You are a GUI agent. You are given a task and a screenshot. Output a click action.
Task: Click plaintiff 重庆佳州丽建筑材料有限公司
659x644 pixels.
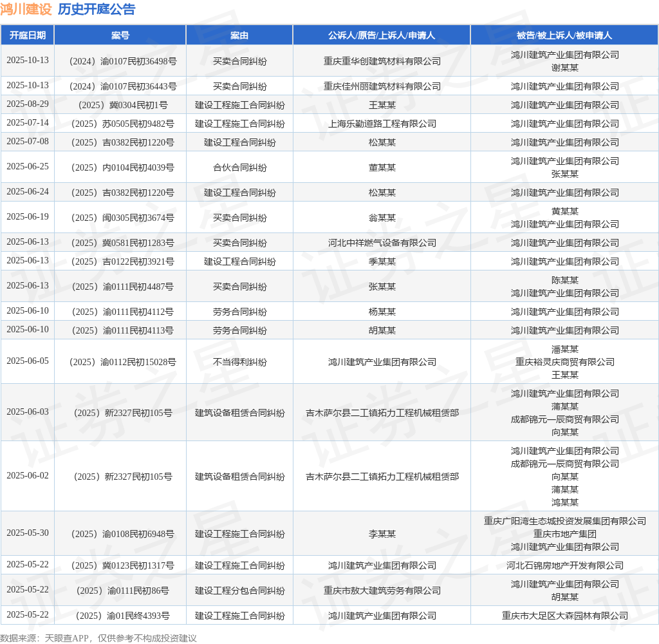382,87
